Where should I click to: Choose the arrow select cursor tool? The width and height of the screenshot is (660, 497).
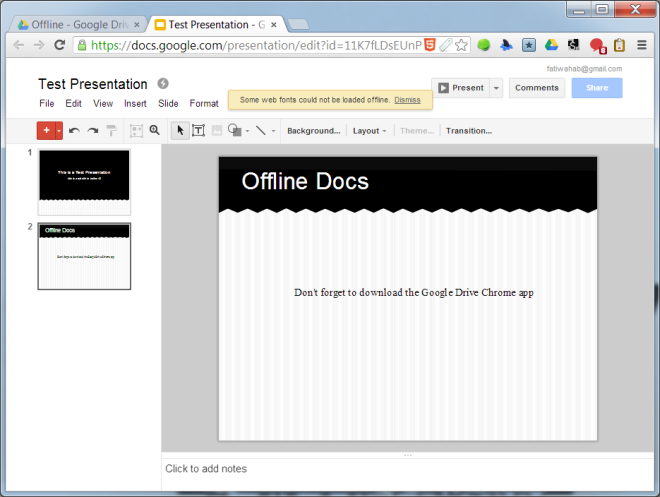tap(180, 131)
